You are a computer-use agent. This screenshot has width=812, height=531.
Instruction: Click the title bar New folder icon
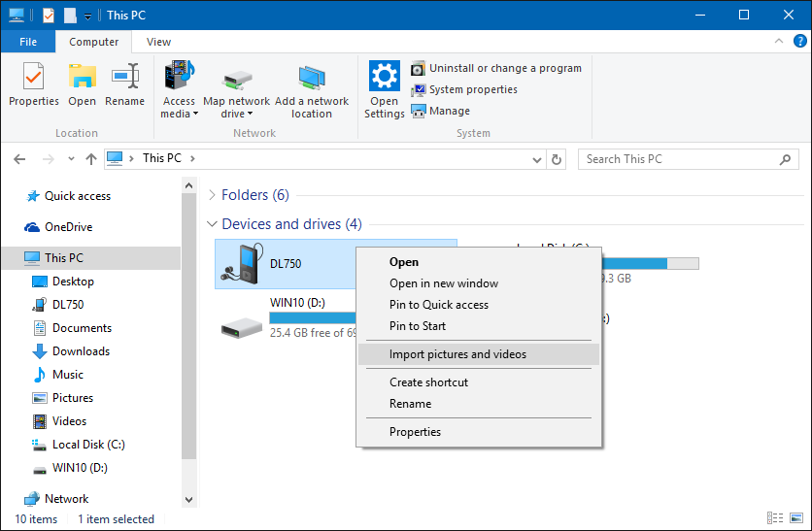[70, 15]
